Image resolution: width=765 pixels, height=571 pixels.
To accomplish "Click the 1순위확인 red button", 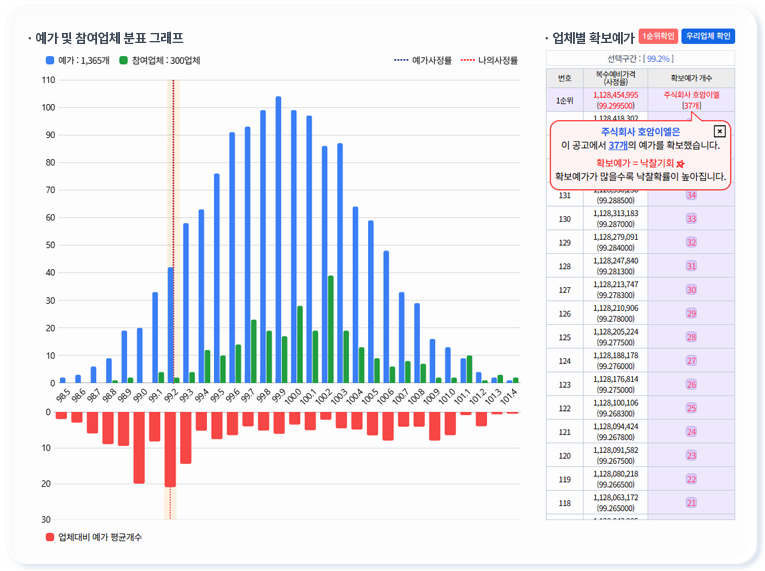I will tap(658, 36).
